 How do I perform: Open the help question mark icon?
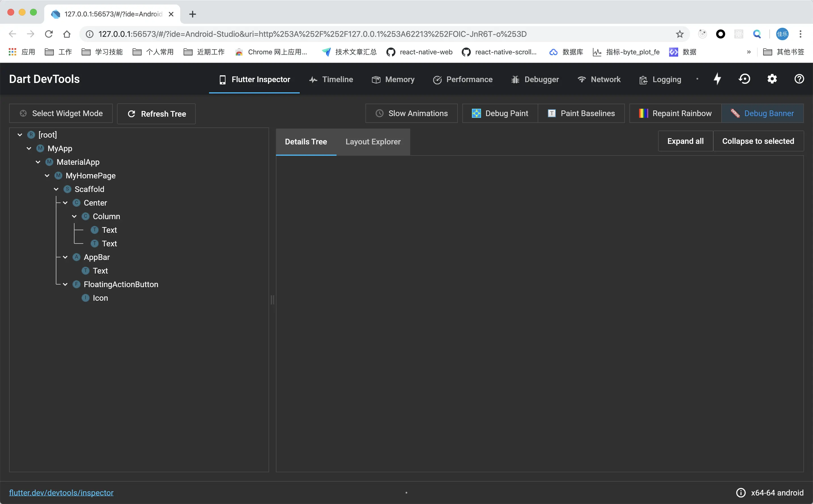[x=799, y=79]
